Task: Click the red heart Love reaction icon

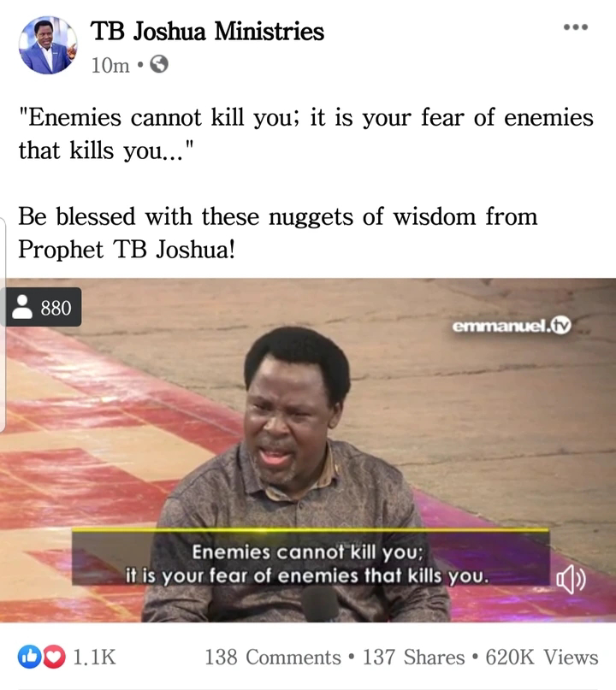Action: click(54, 657)
